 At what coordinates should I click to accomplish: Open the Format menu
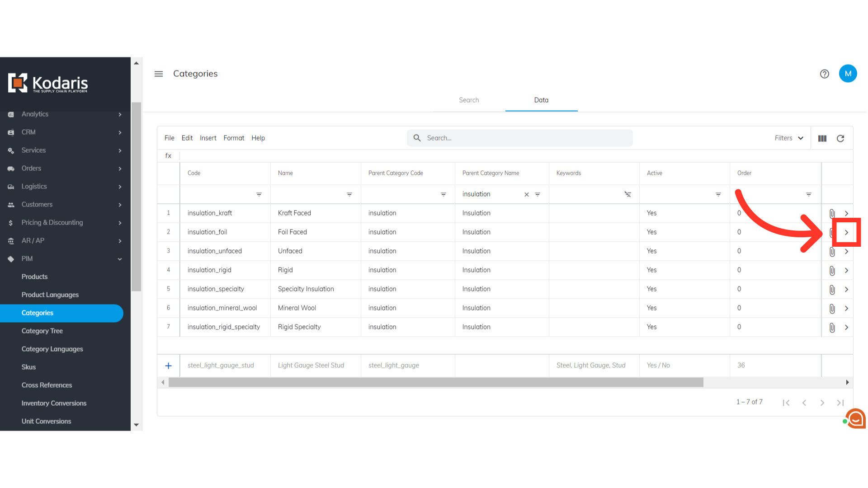233,138
